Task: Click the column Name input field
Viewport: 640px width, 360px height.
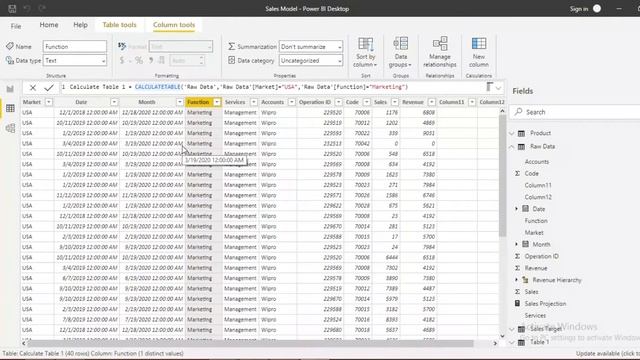Action: point(75,47)
